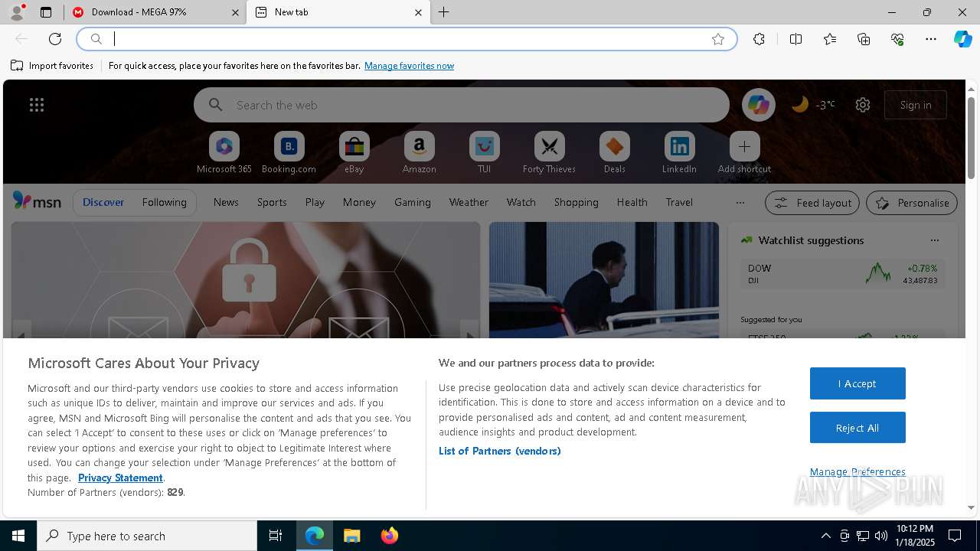Open Booking.com shortcut tile

(289, 152)
